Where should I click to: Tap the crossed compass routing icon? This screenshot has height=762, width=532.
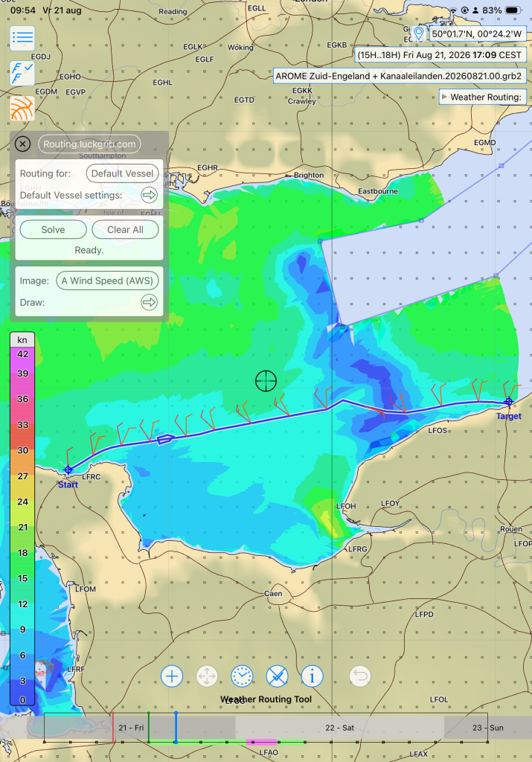click(x=277, y=676)
